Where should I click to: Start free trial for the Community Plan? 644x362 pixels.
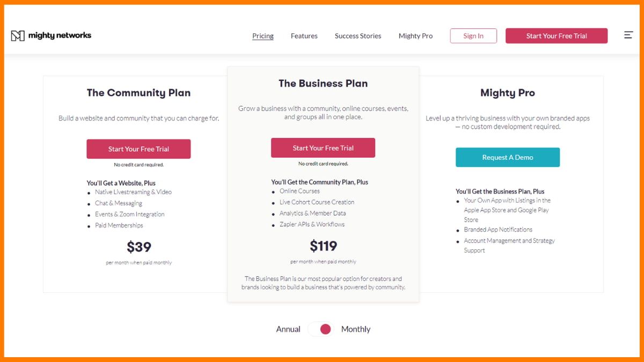[138, 149]
